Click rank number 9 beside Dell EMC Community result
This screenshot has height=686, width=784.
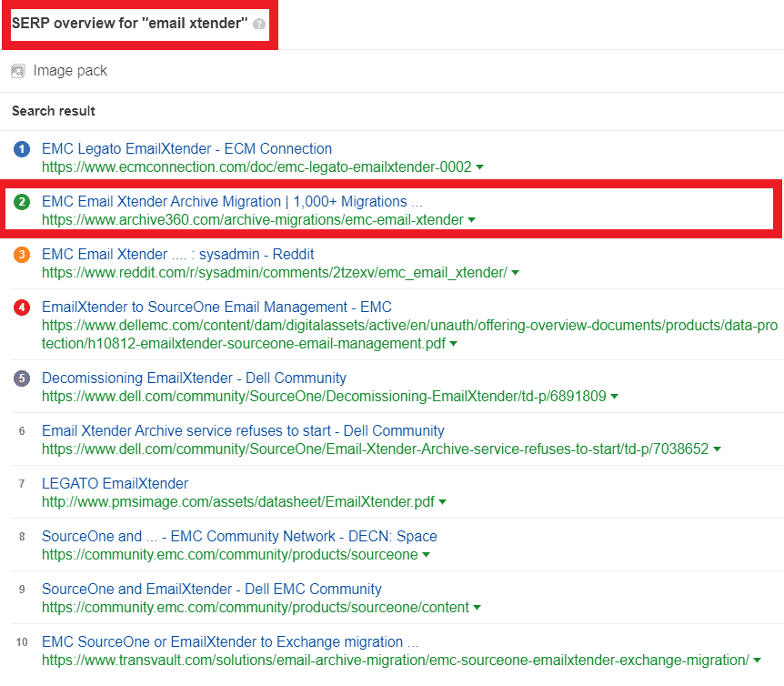22,590
